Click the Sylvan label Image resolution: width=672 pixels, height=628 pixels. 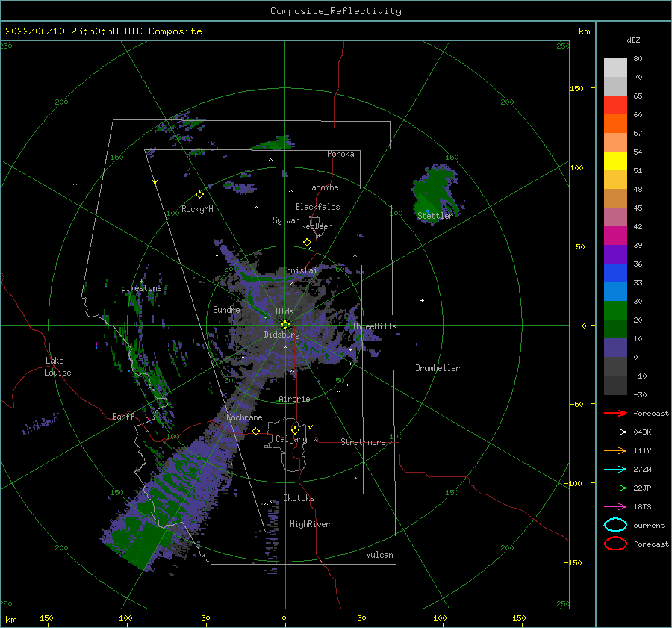(286, 220)
